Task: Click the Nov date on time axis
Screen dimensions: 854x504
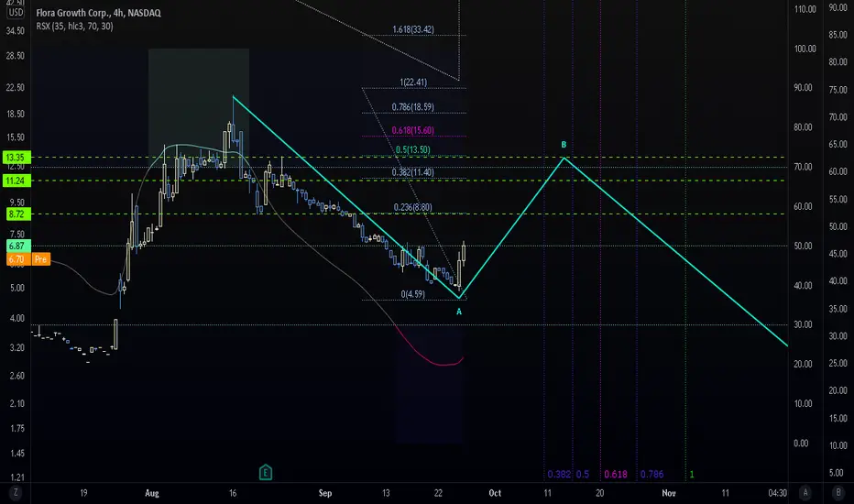Action: pos(669,493)
